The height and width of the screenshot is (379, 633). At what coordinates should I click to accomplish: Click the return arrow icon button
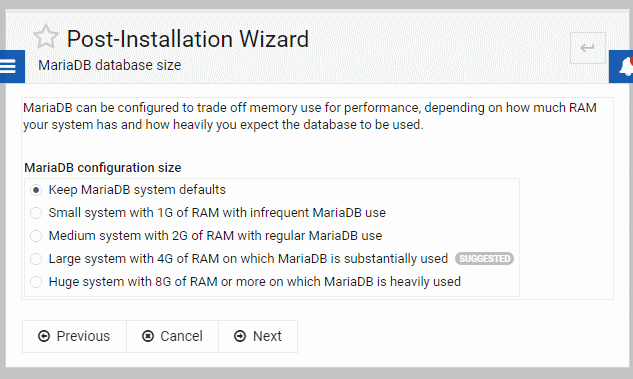(587, 48)
